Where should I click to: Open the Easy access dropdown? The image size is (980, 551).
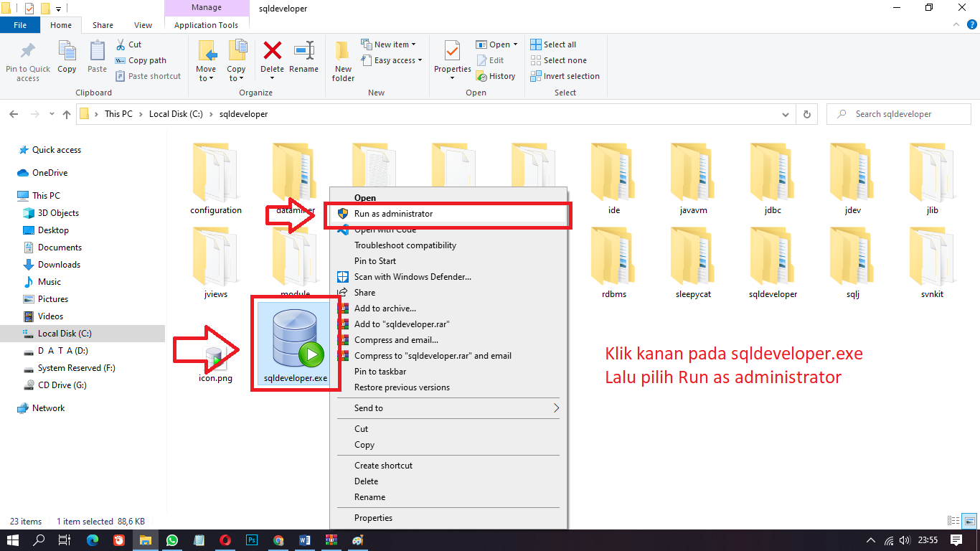391,60
